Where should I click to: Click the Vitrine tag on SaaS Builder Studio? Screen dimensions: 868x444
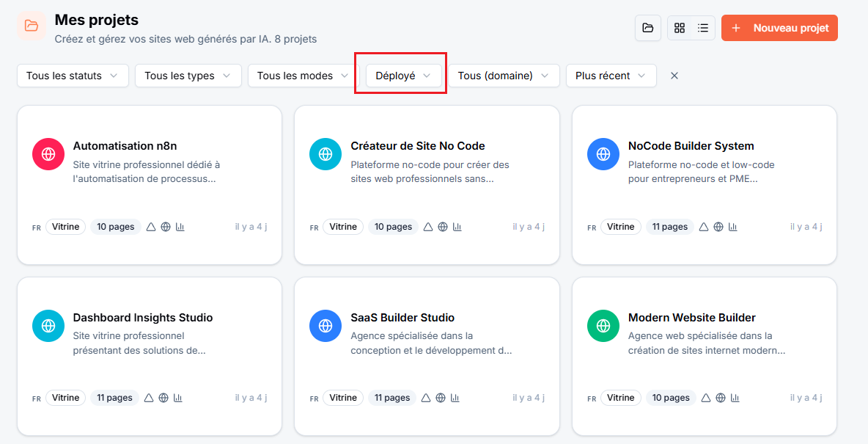coord(342,398)
